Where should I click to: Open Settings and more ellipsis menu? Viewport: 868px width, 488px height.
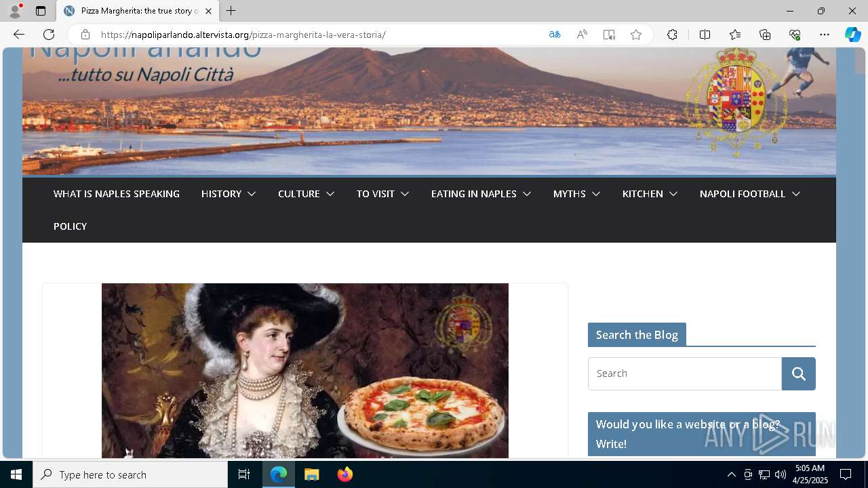click(x=825, y=35)
